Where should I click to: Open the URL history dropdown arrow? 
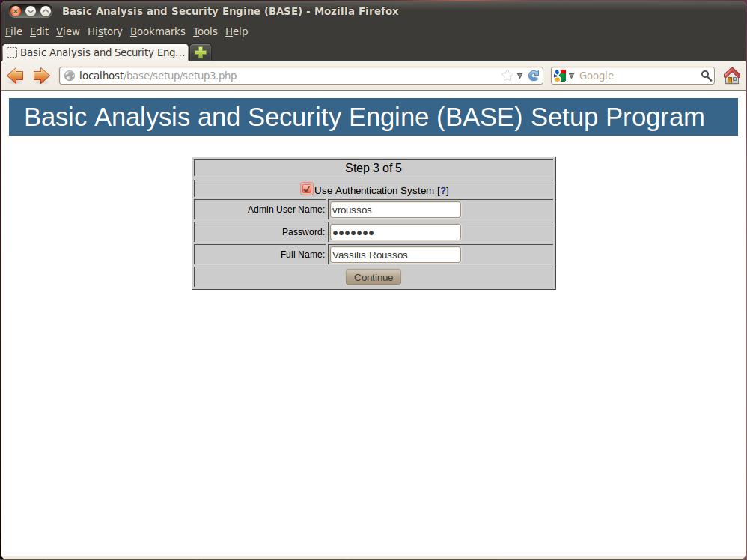click(519, 76)
